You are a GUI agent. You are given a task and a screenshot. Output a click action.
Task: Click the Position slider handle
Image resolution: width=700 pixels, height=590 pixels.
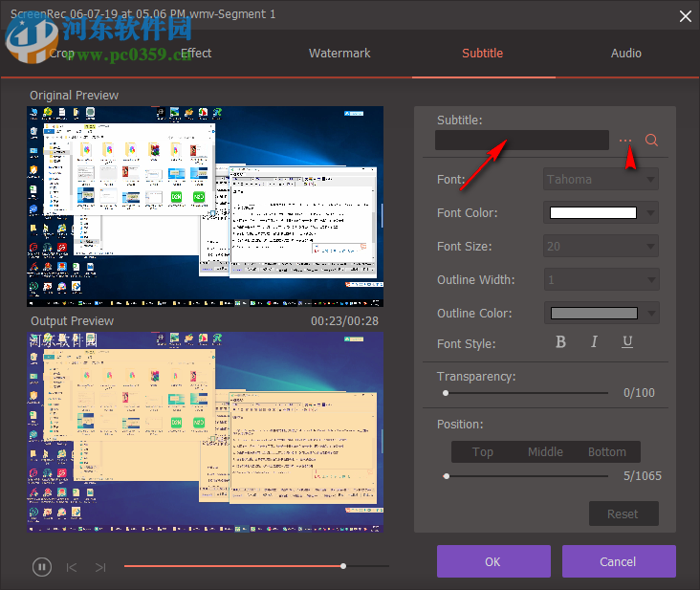click(x=447, y=476)
